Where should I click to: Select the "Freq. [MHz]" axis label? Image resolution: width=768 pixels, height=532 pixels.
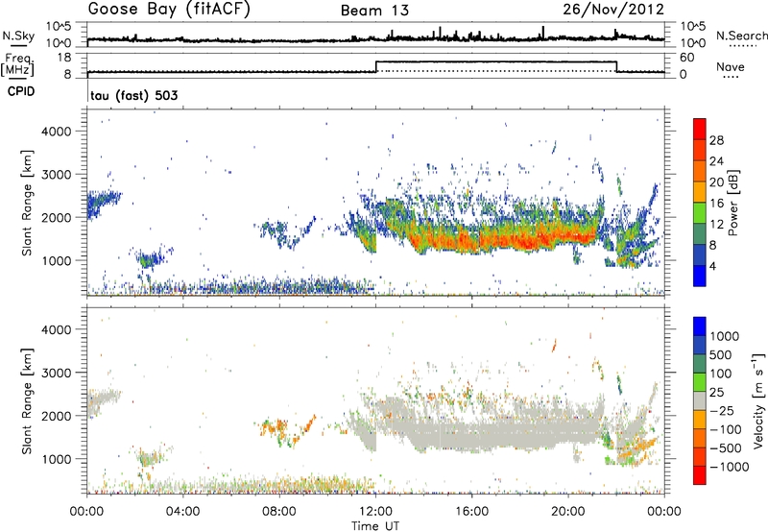point(18,64)
